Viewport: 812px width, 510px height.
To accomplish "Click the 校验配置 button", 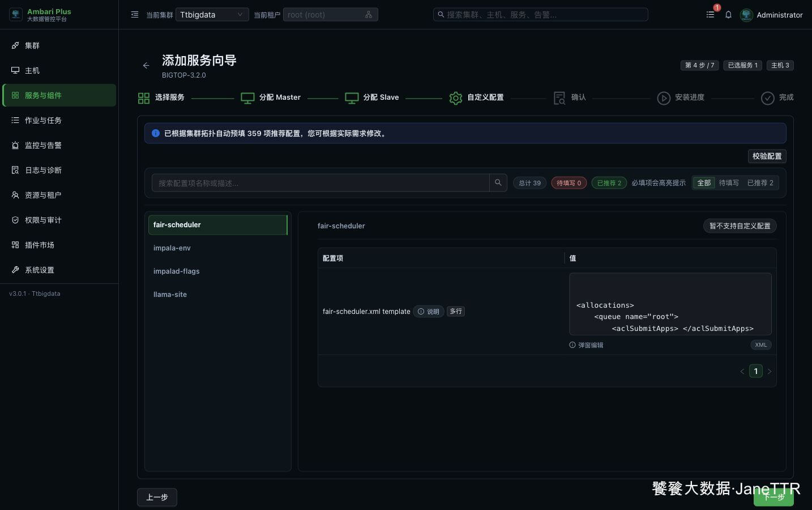I will coord(767,156).
